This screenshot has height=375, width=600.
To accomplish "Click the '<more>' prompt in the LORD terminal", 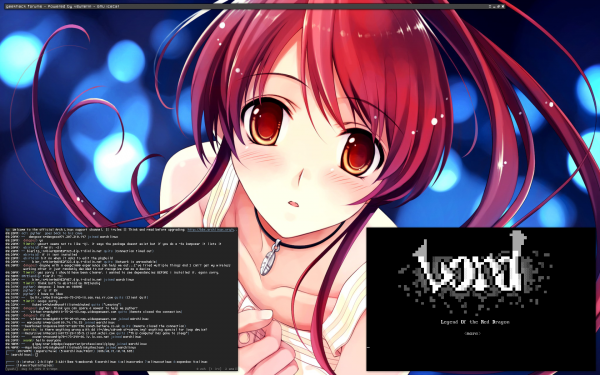I will click(x=472, y=333).
